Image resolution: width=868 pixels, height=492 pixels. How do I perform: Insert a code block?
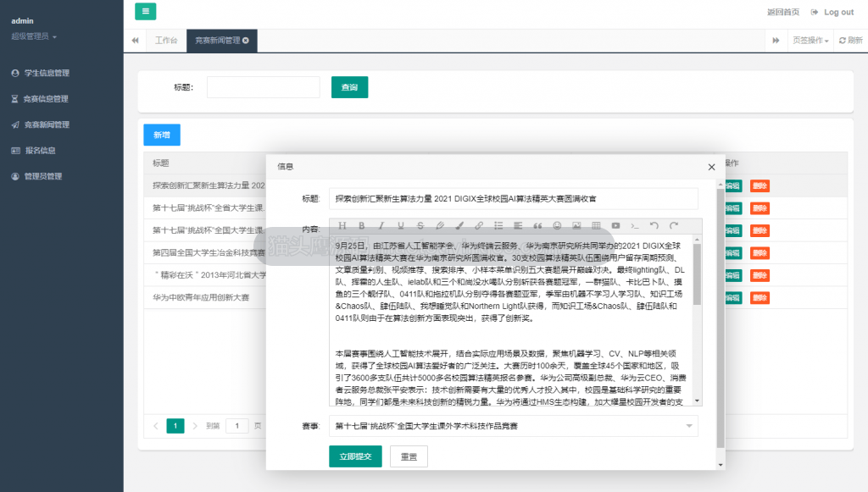tap(635, 225)
